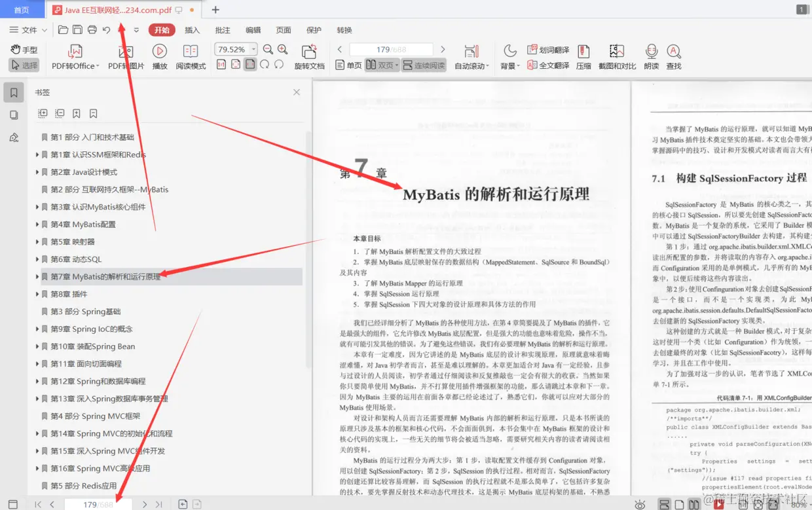
Task: Rotate view counterclockwise icon
Action: click(279, 65)
